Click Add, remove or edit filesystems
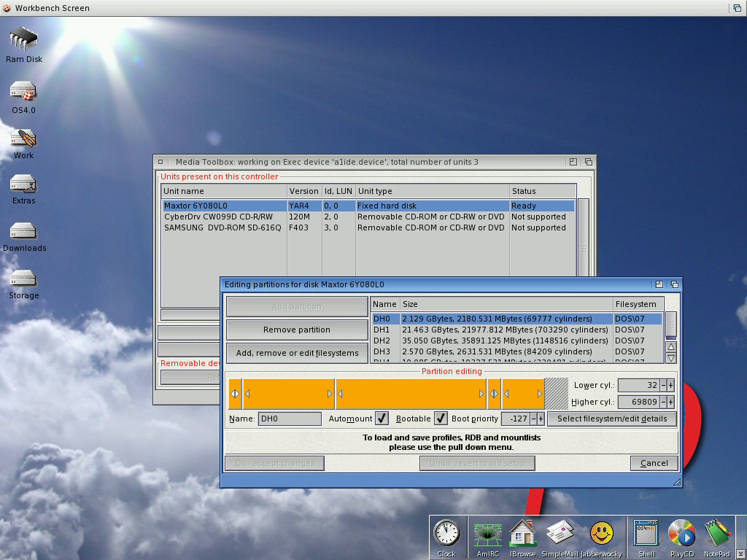The height and width of the screenshot is (560, 747). point(297,353)
